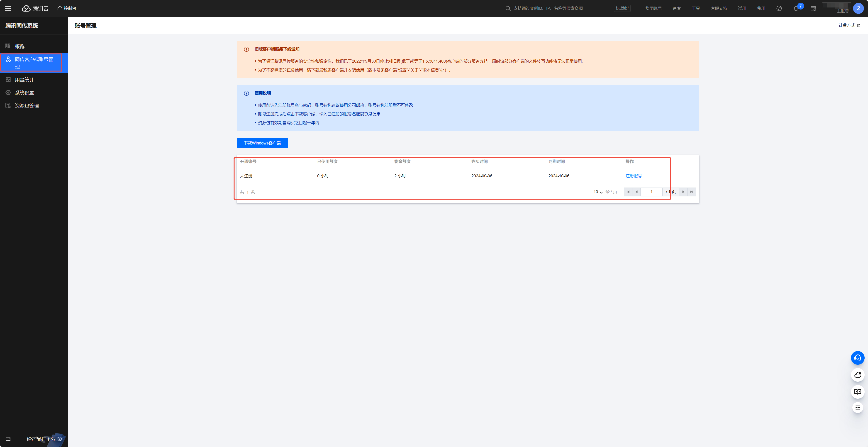Click the Tencent Cloud logo
Image resolution: width=868 pixels, height=447 pixels.
pyautogui.click(x=35, y=8)
